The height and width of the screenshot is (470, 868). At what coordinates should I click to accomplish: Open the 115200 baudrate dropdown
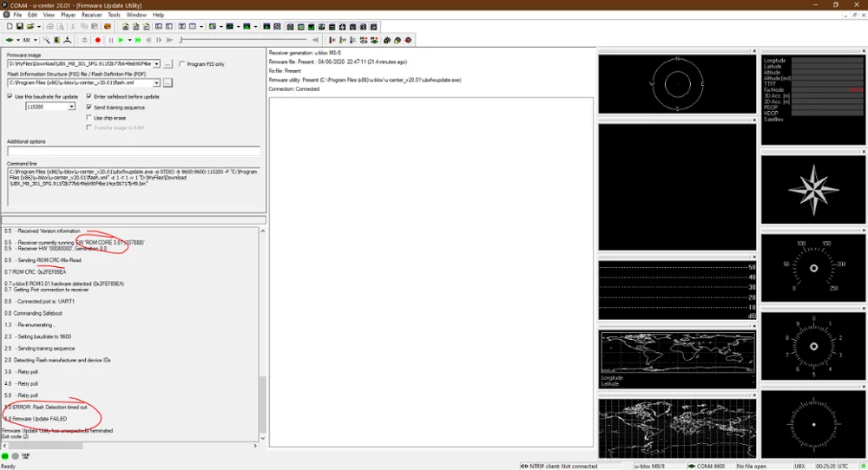(71, 107)
